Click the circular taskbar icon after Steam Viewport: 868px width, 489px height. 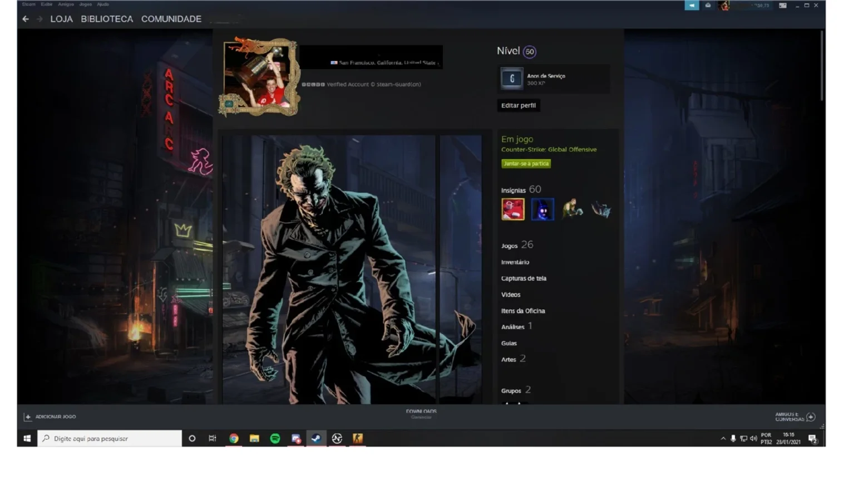pos(337,438)
